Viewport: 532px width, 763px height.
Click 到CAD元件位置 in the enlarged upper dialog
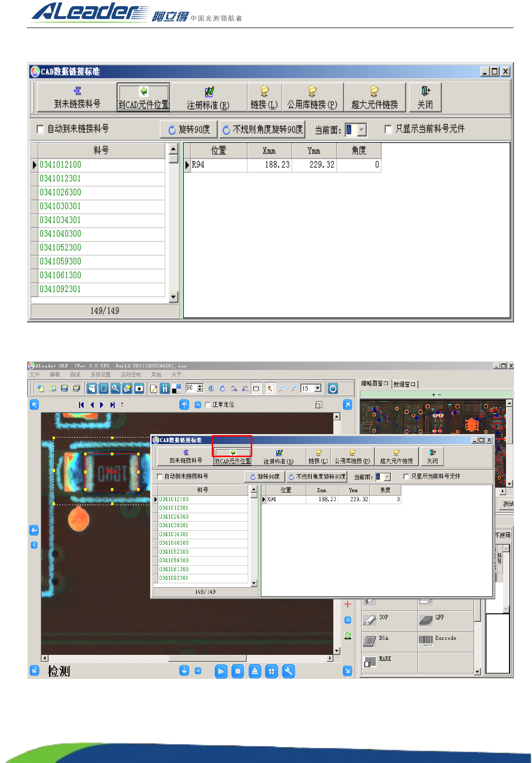[x=144, y=98]
